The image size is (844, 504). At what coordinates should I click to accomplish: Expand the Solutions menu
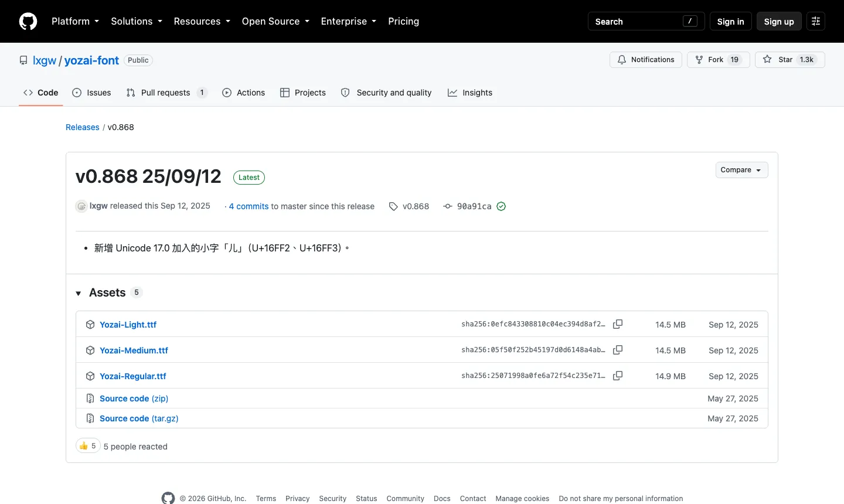tap(137, 21)
